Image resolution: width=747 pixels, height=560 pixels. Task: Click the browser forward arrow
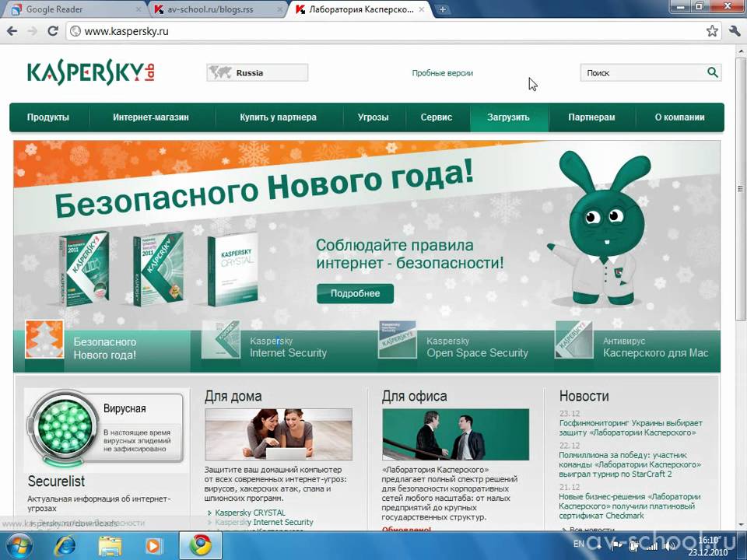(x=33, y=31)
